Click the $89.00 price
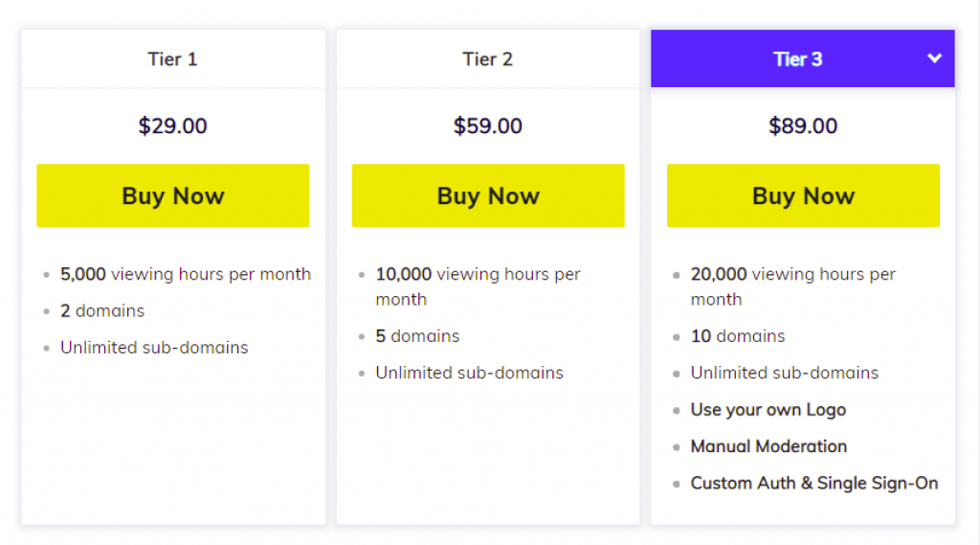This screenshot has height=545, width=980. tap(803, 125)
